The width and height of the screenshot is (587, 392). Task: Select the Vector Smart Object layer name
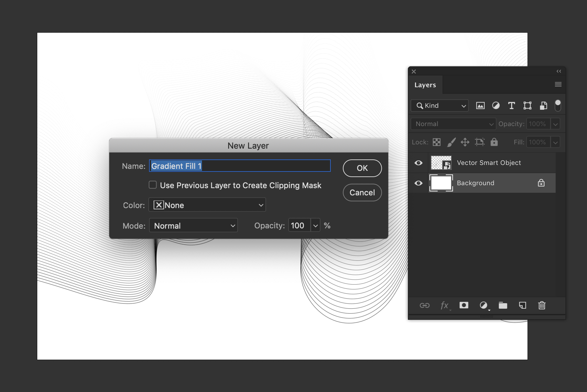tap(489, 163)
